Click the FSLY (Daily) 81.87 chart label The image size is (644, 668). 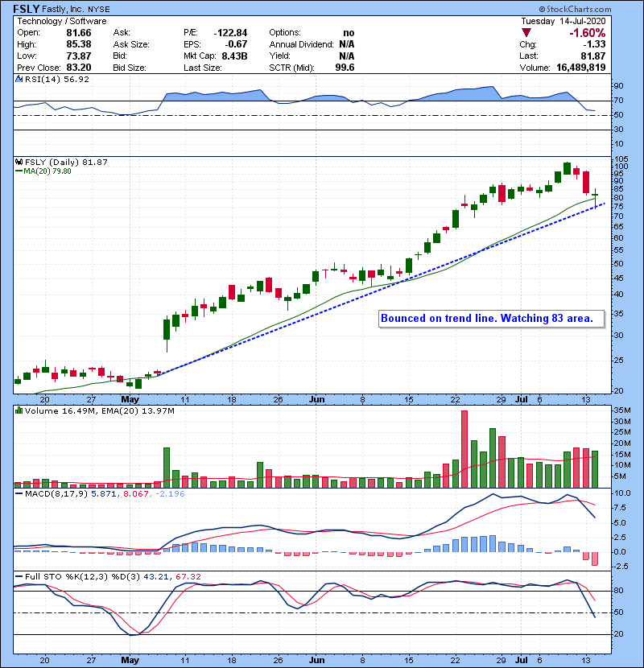(66, 162)
